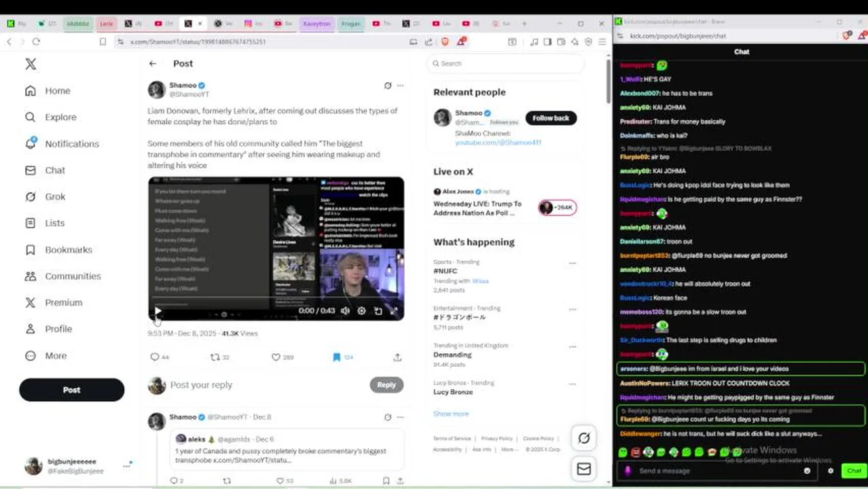Click the gray Reply button
This screenshot has width=868, height=489.
point(386,384)
